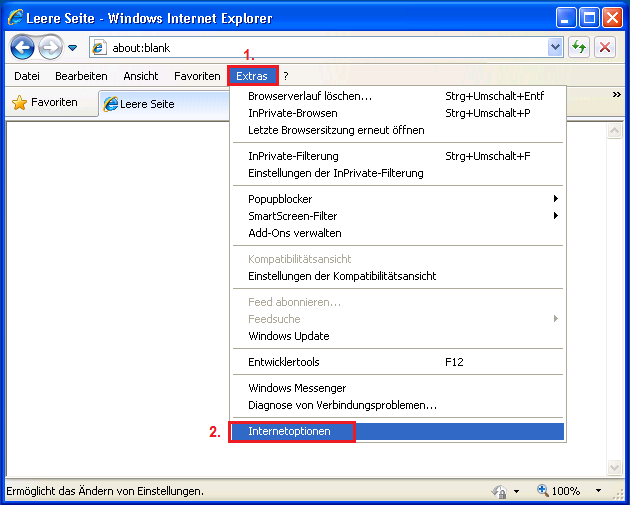Open the Bearbeiten menu
This screenshot has height=505, width=630.
click(x=81, y=76)
